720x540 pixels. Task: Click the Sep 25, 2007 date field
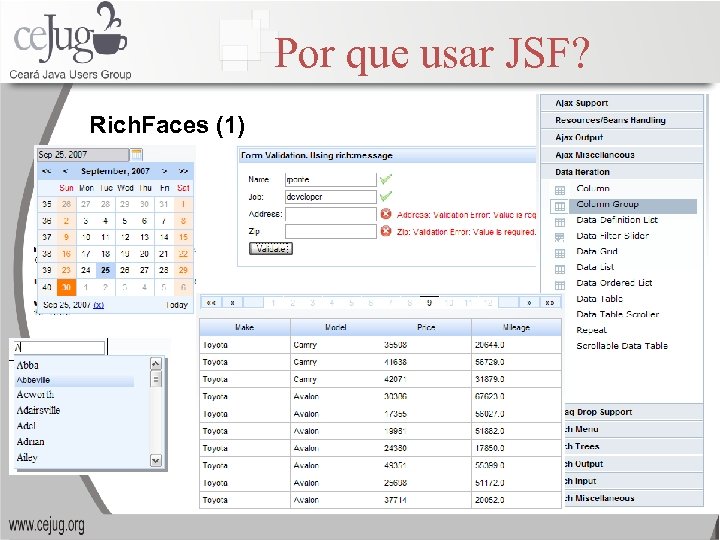coord(83,155)
